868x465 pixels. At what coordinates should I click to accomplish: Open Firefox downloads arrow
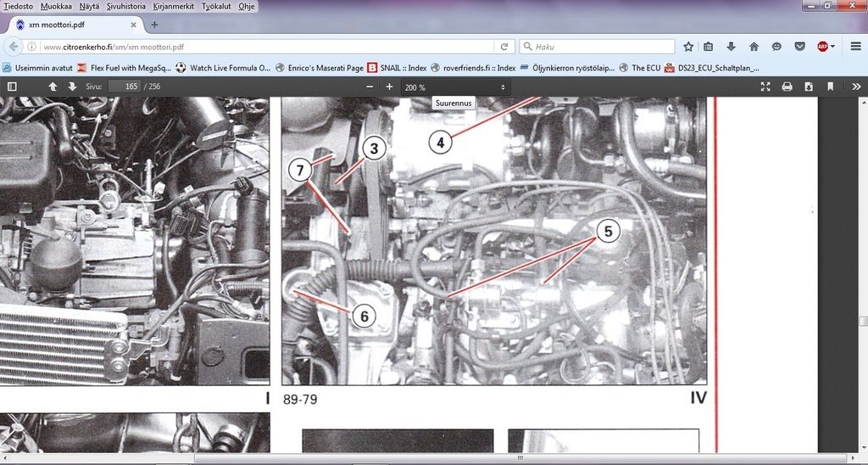pyautogui.click(x=731, y=48)
